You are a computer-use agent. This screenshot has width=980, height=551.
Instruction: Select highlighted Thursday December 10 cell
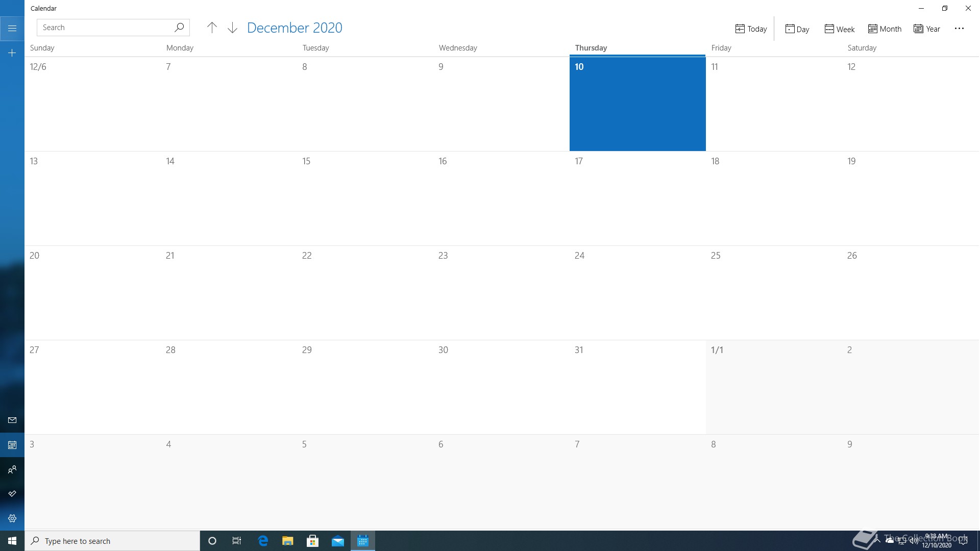click(638, 104)
